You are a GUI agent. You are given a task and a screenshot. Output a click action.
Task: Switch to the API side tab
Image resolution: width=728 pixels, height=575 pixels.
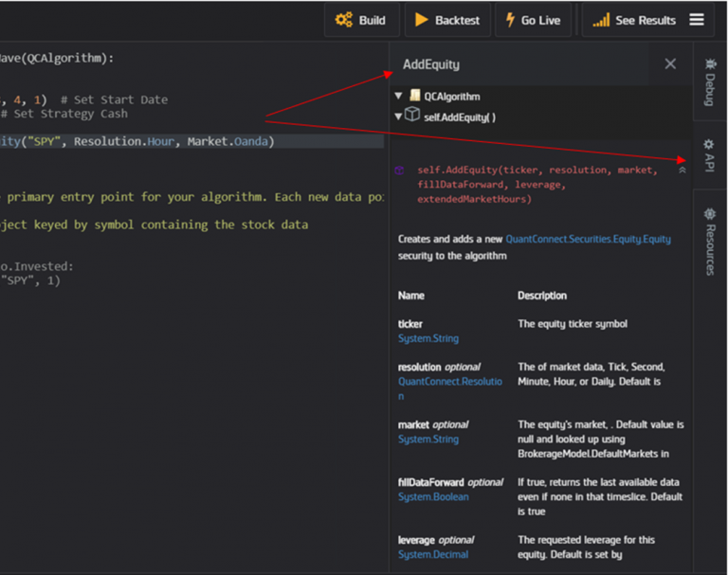point(709,155)
